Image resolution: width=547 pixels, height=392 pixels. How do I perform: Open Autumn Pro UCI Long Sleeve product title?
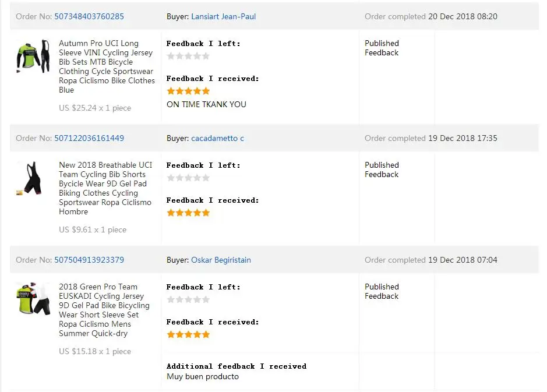(107, 66)
